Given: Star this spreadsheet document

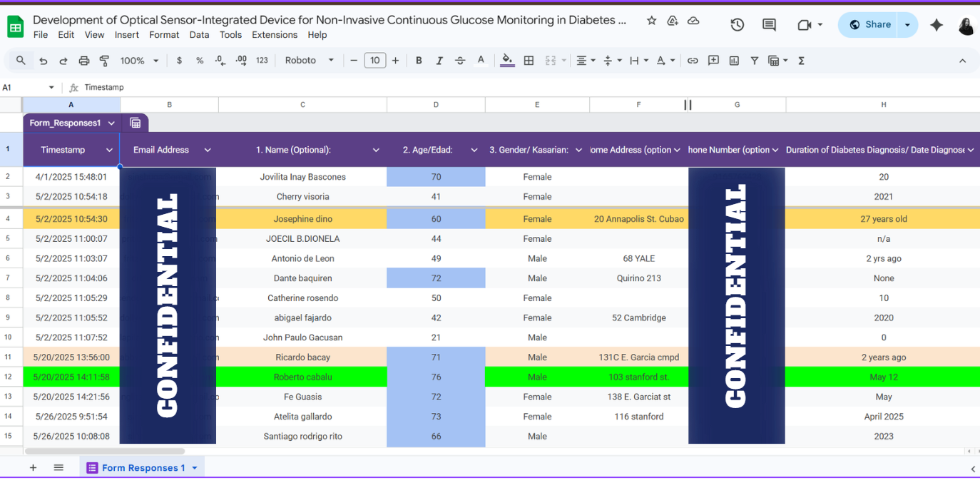Looking at the screenshot, I should tap(651, 21).
